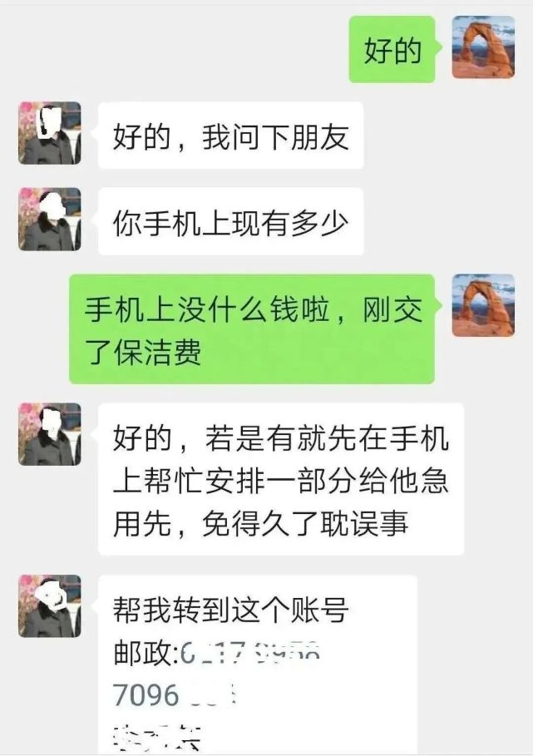Tap the 了保洁费 text line in green bubble
The image size is (533, 756).
coord(143,352)
